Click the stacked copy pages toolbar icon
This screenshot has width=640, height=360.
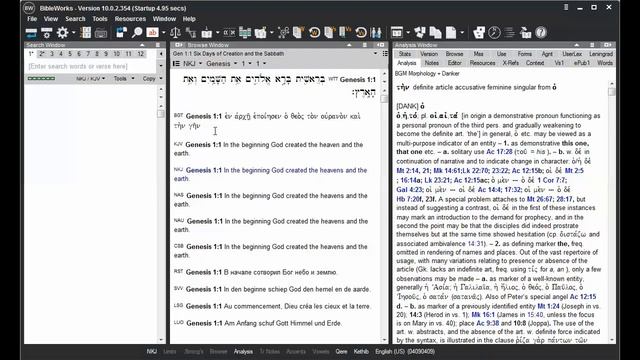pos(436,33)
